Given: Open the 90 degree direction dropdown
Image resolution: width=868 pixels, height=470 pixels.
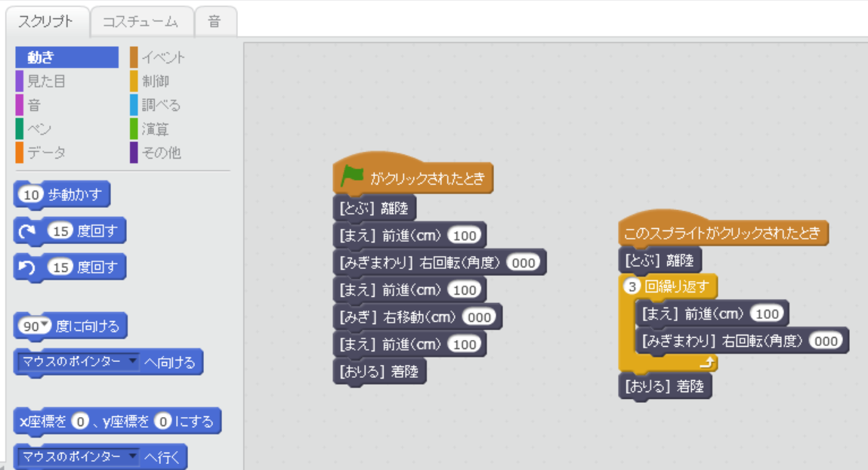Looking at the screenshot, I should click(34, 326).
